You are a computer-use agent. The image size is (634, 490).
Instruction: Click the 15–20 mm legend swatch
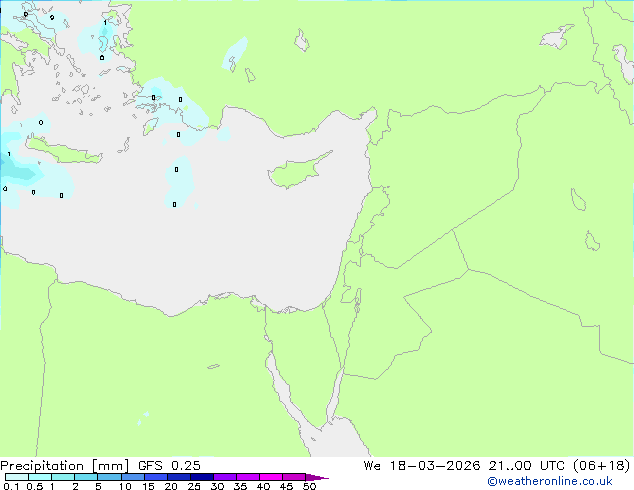156,477
